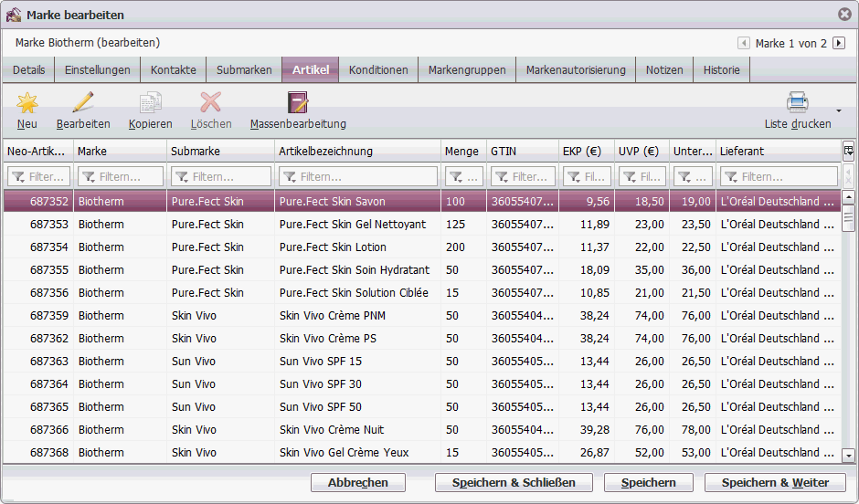Switch to the Notizen tab
859x504 pixels.
[x=664, y=70]
